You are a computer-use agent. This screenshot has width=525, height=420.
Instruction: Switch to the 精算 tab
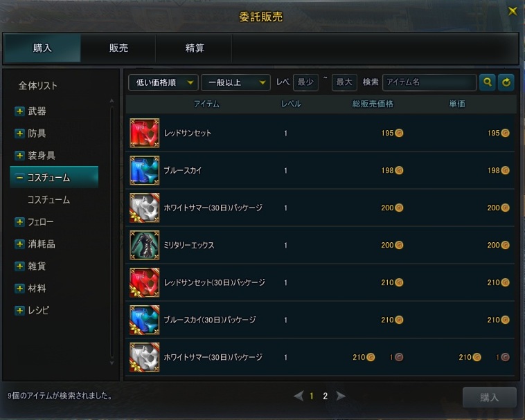pyautogui.click(x=195, y=48)
